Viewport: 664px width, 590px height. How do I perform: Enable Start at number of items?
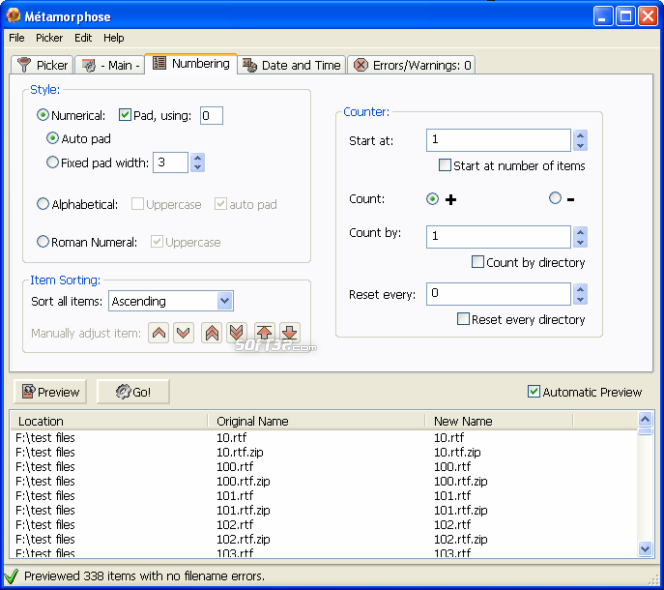(445, 165)
